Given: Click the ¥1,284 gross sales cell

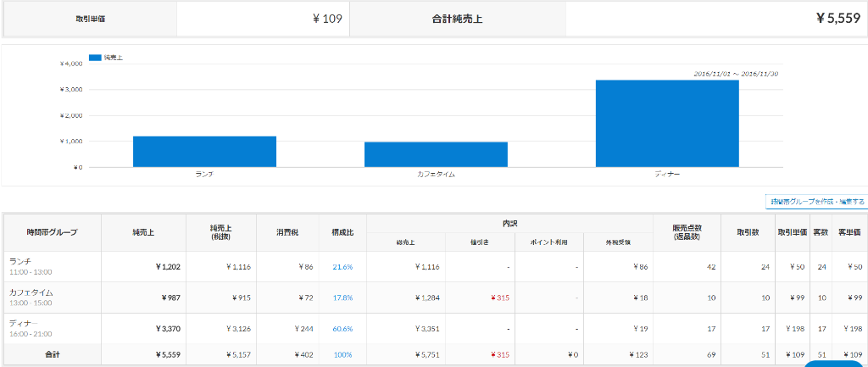Looking at the screenshot, I should [427, 297].
